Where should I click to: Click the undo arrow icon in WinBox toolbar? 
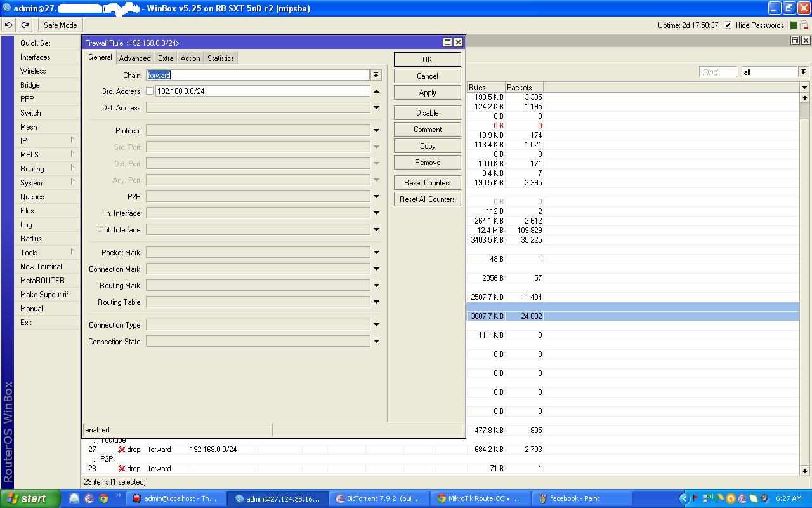pyautogui.click(x=9, y=25)
